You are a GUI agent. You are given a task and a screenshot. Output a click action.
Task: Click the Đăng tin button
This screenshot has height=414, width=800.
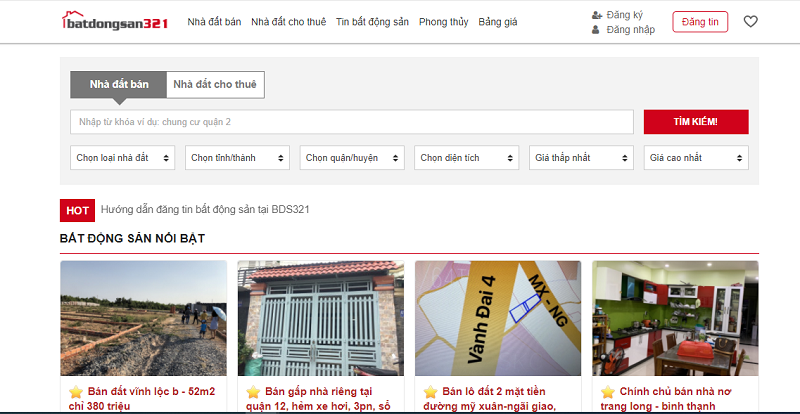(x=700, y=22)
